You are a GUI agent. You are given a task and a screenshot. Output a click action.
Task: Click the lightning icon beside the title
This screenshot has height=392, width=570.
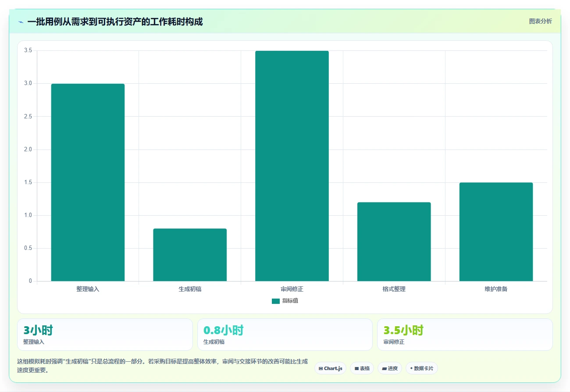point(21,22)
